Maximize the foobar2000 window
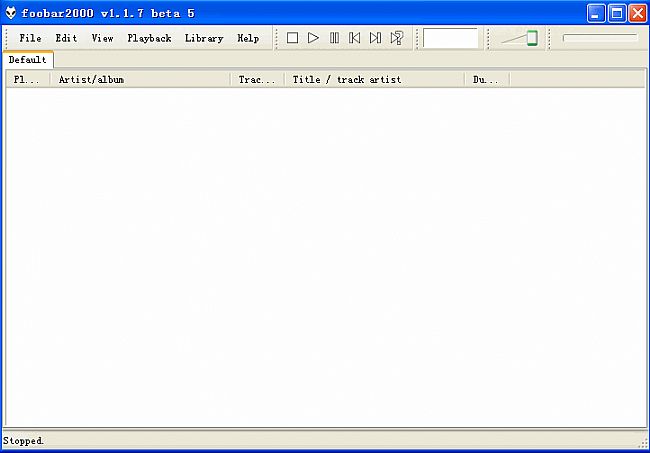Viewport: 650px width, 453px height. tap(617, 14)
